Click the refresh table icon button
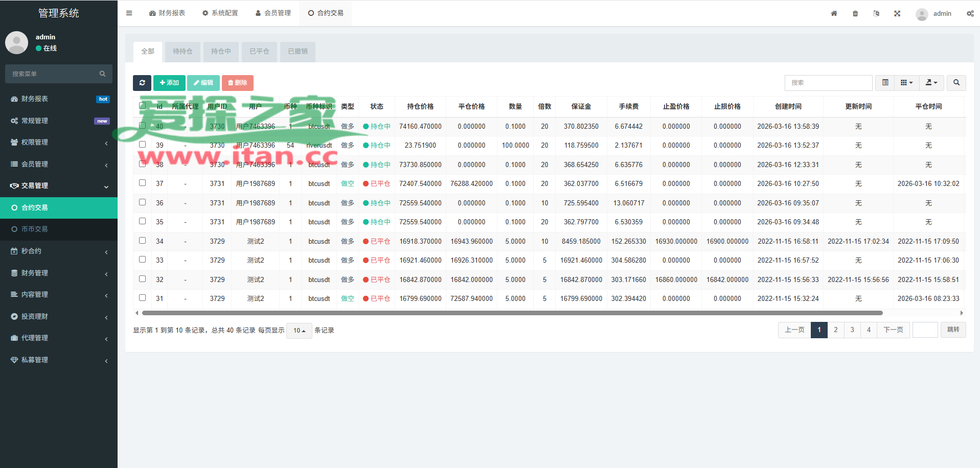 point(142,83)
